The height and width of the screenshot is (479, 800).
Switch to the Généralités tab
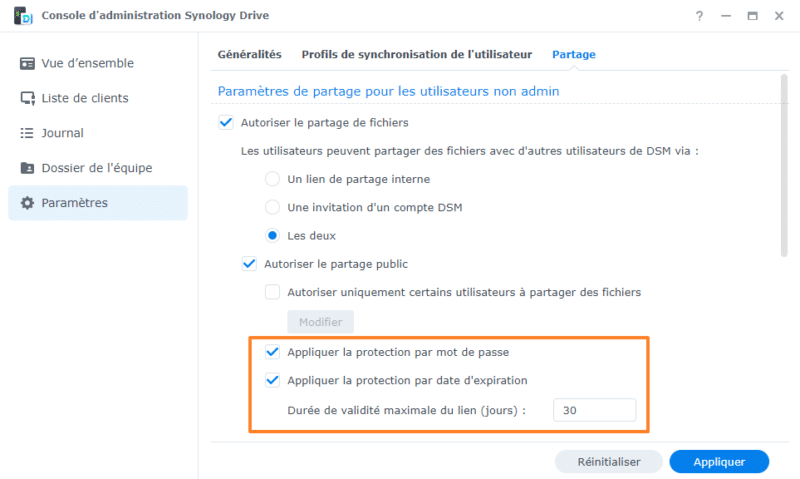(249, 54)
